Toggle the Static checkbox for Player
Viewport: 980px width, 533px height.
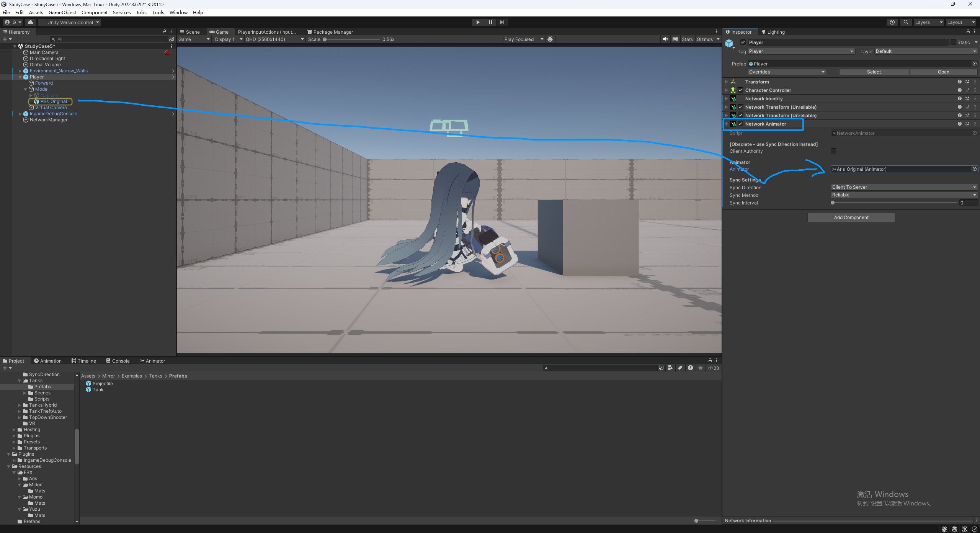pos(953,43)
